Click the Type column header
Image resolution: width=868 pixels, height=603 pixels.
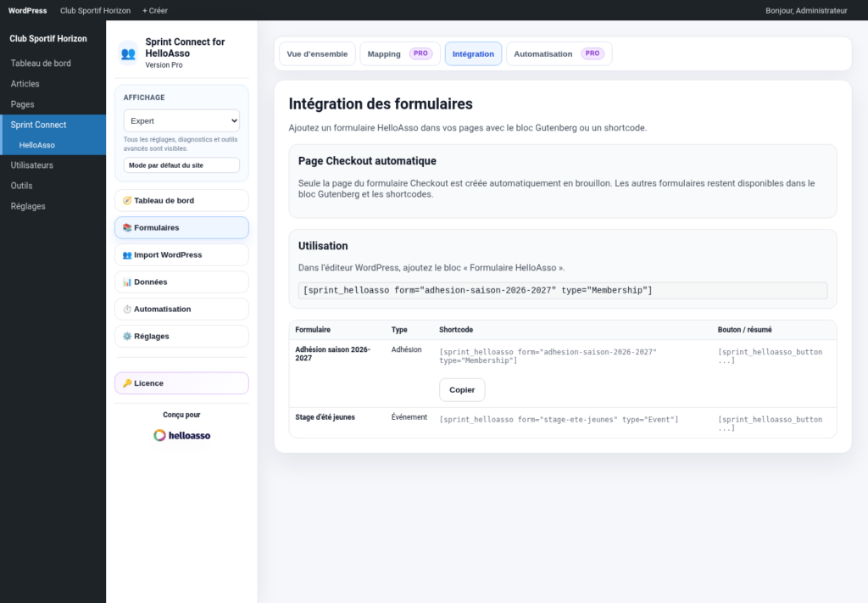(399, 329)
